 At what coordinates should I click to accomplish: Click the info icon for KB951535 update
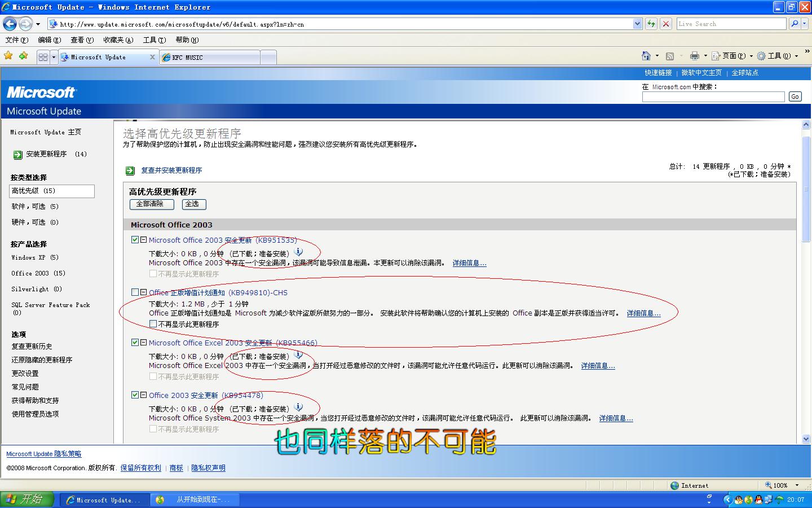(x=299, y=252)
